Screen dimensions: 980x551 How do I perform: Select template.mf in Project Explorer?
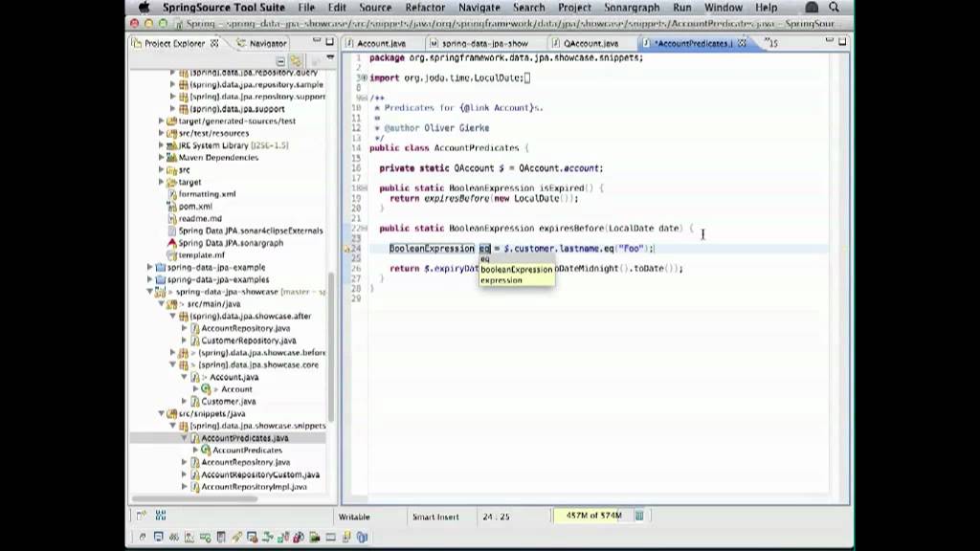(x=201, y=255)
